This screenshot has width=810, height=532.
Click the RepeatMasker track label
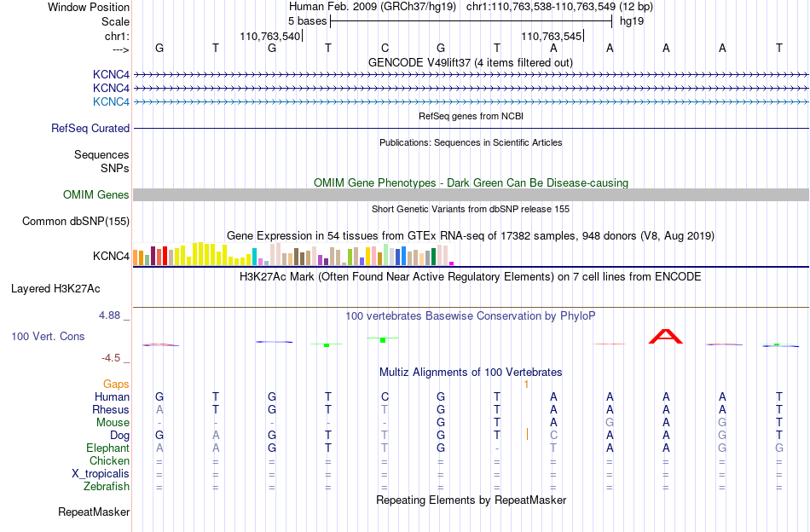coord(94,512)
